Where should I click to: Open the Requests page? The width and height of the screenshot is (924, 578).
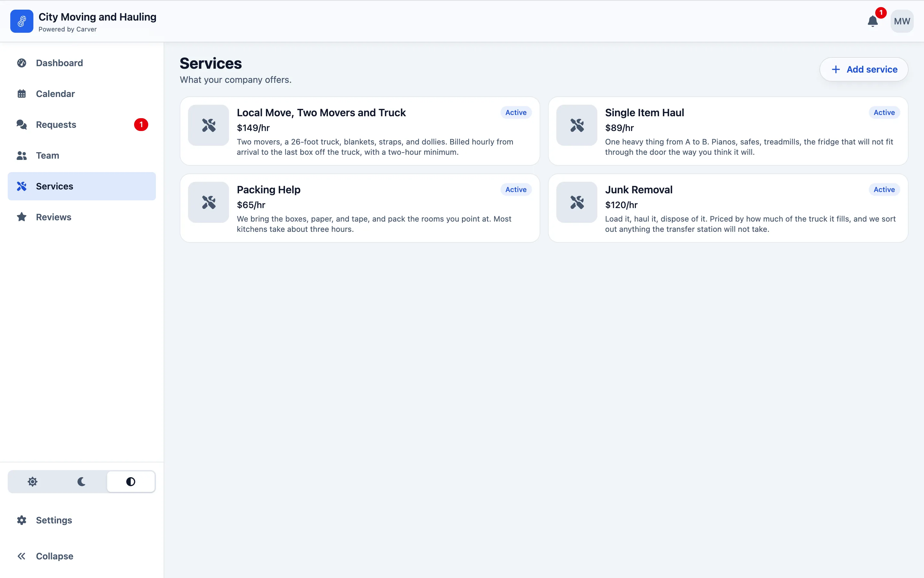82,125
